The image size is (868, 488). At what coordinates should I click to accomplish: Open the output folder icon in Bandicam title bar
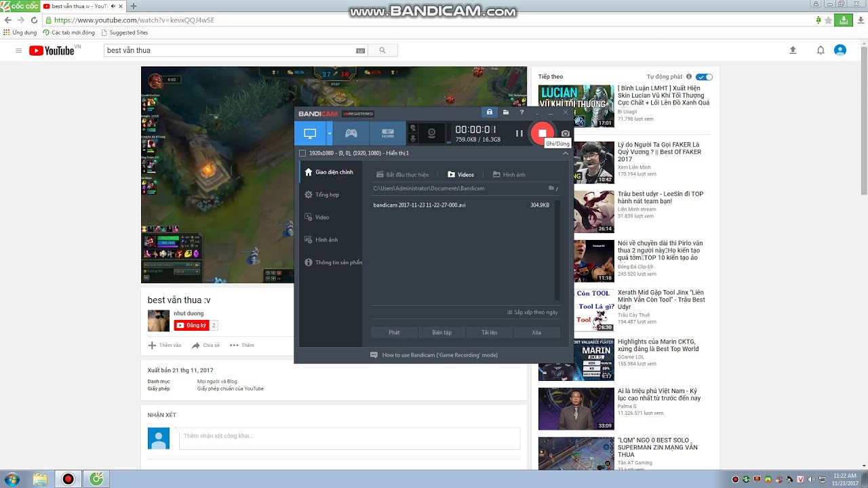(x=506, y=113)
